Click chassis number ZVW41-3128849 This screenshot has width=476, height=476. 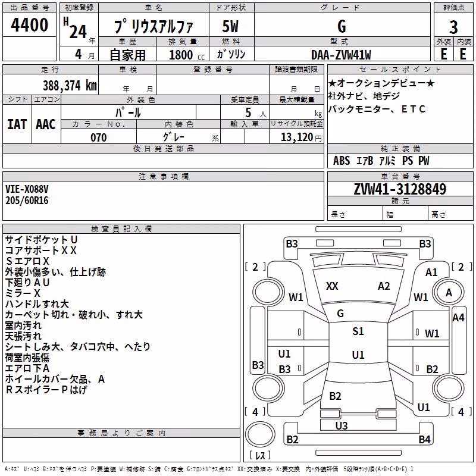(x=400, y=189)
